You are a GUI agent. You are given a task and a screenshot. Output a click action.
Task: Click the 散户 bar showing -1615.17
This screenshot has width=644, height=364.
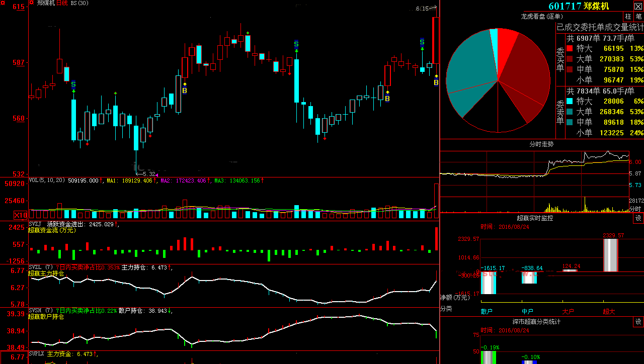coord(489,283)
